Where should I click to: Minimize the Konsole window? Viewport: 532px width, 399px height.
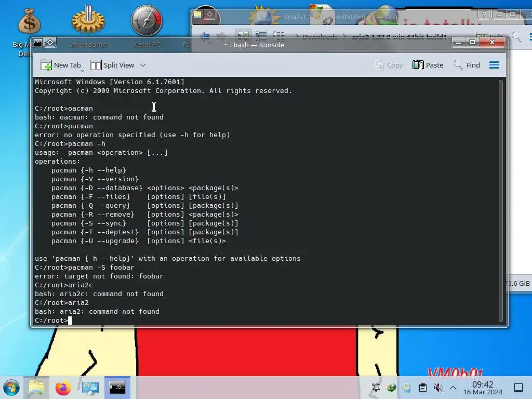[458, 43]
